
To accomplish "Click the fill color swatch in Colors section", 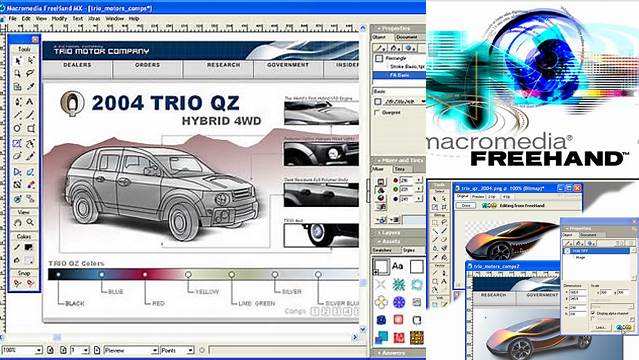I will coord(28,247).
